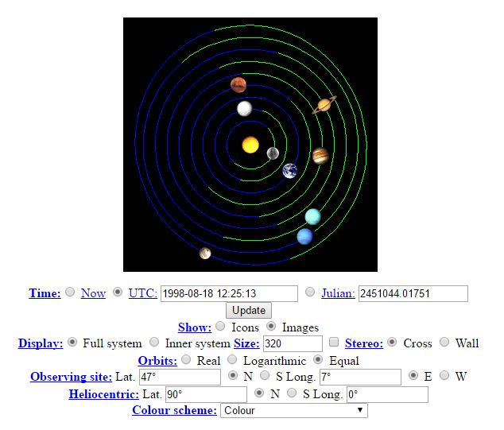The height and width of the screenshot is (430, 504).
Task: Select Wall stereo radio button
Action: [x=444, y=342]
